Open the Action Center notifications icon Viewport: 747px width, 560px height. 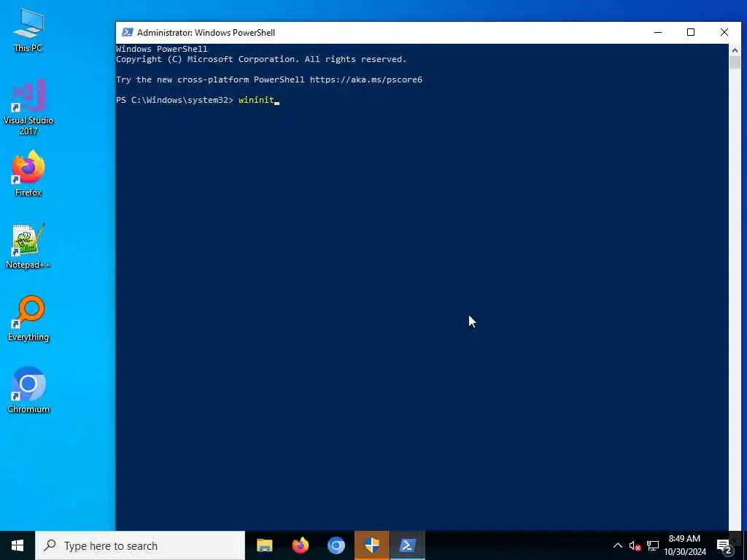(724, 545)
